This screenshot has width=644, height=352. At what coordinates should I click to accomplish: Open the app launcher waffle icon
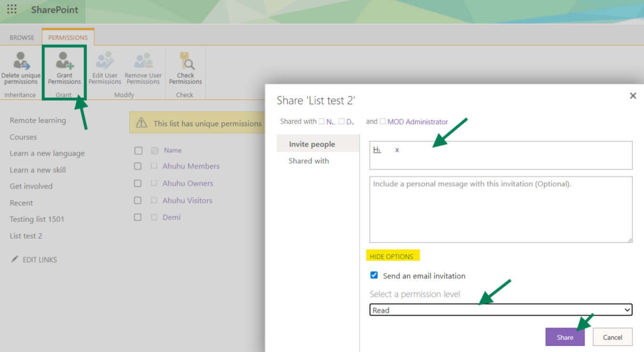click(x=12, y=10)
